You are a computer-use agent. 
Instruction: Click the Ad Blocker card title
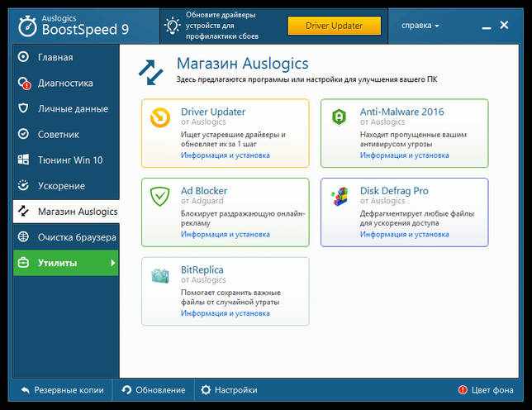click(x=204, y=191)
